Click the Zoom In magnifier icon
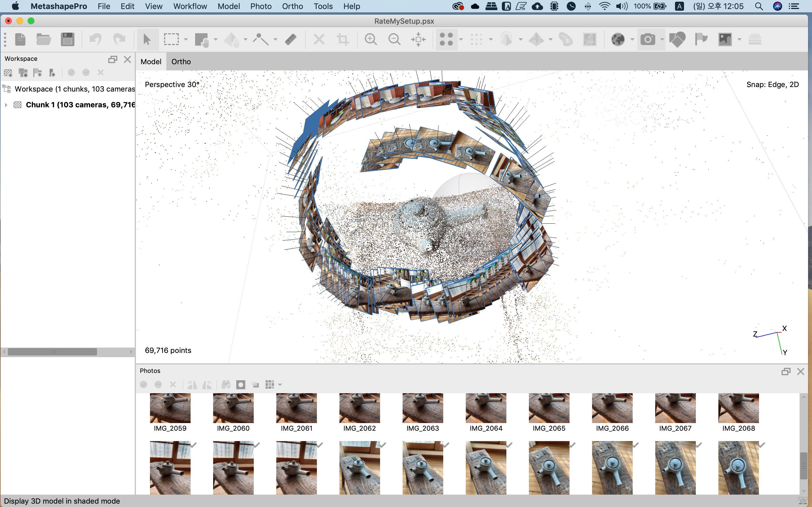This screenshot has height=507, width=812. (x=370, y=39)
